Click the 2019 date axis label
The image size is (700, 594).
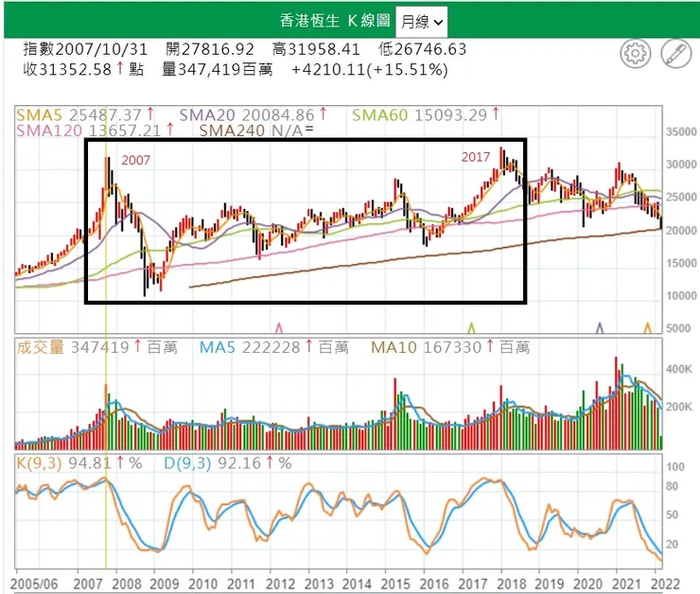[550, 585]
